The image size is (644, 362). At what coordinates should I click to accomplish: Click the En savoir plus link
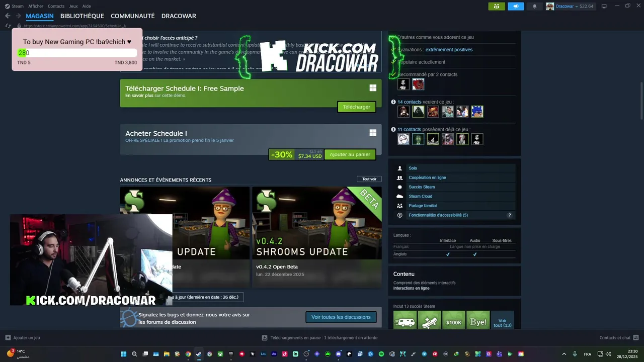139,96
